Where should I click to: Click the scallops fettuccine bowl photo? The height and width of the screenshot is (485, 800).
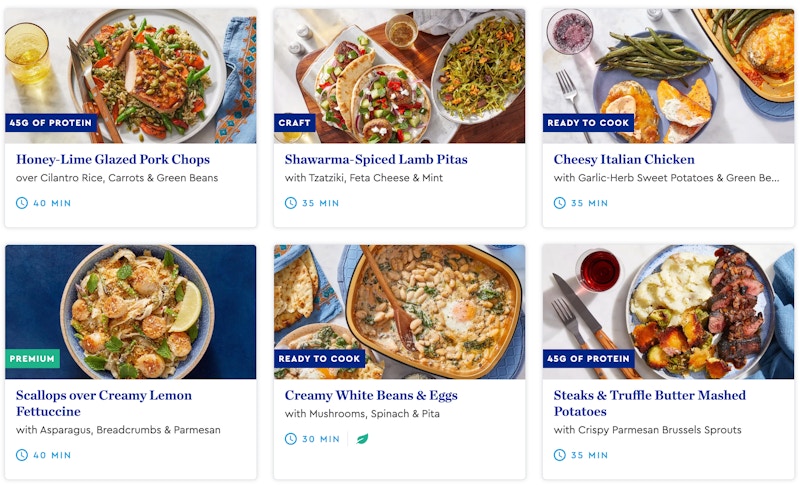click(x=131, y=312)
